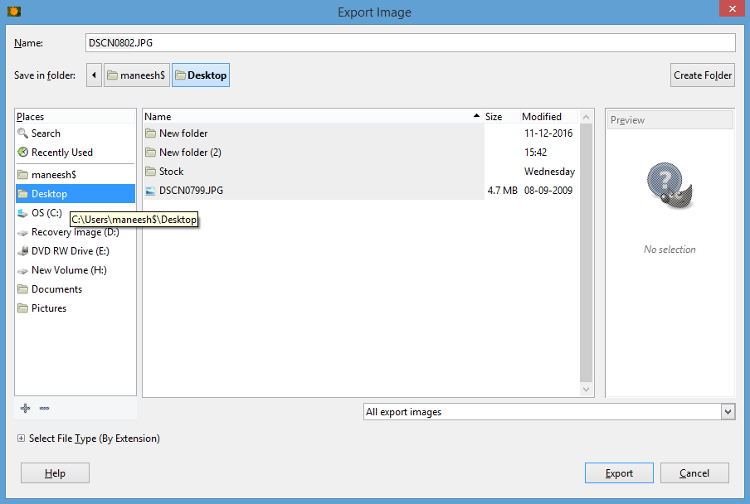Sort files by Size column header

click(501, 117)
